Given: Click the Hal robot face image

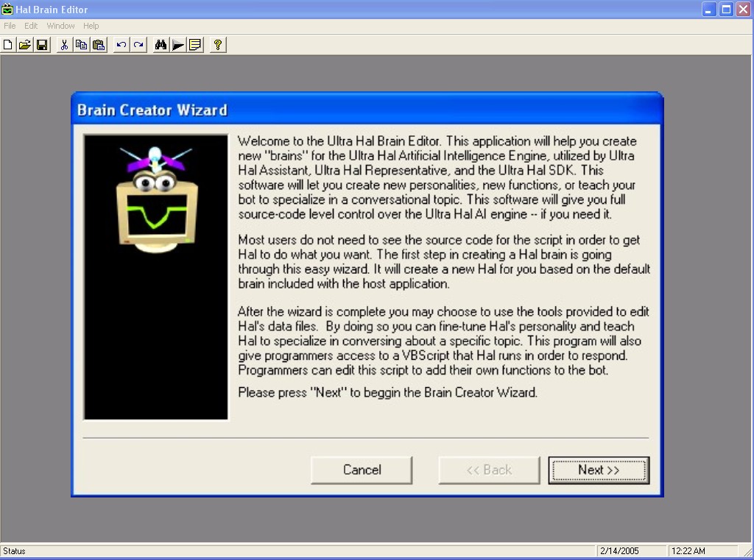Looking at the screenshot, I should [156, 277].
